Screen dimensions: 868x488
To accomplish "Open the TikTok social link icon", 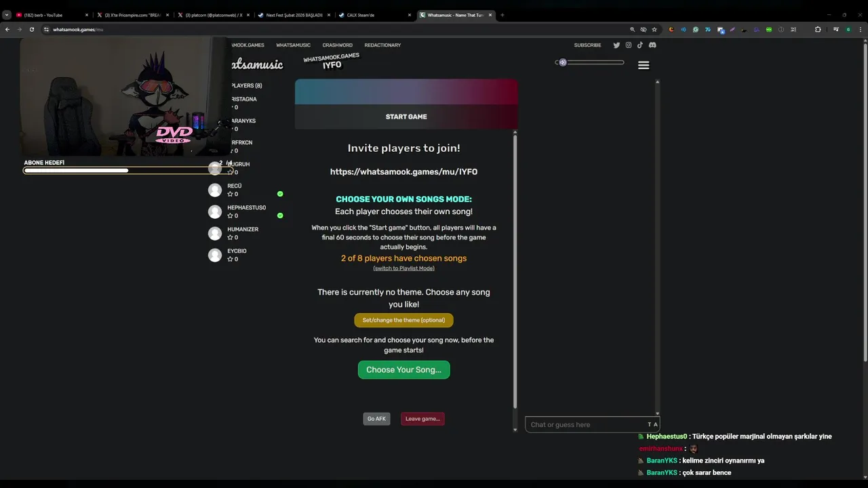I will [x=639, y=45].
